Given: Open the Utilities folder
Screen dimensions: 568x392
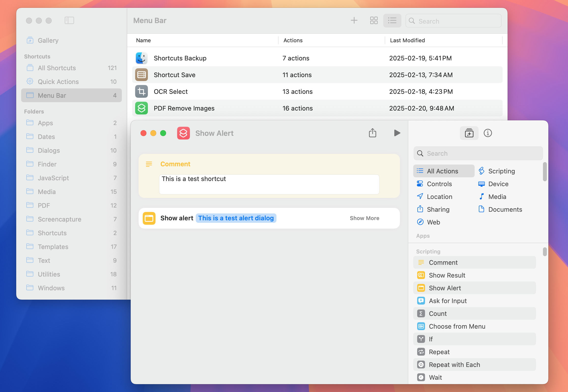Looking at the screenshot, I should pos(71,274).
